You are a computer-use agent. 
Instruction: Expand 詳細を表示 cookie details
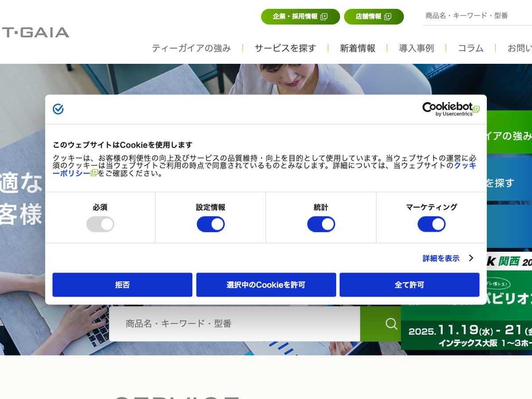coord(448,258)
